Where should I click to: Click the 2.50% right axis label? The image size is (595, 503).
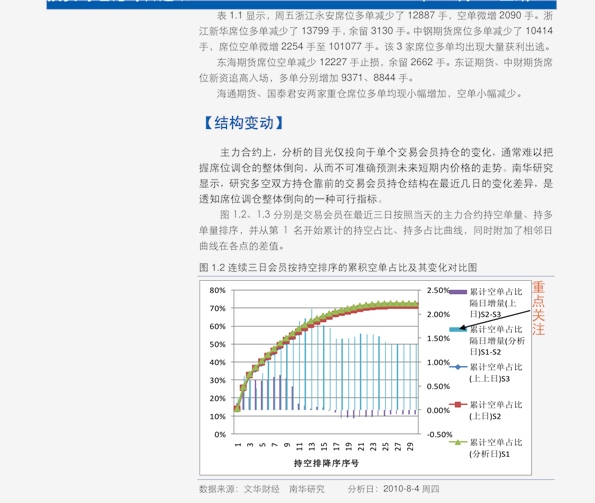pyautogui.click(x=438, y=290)
